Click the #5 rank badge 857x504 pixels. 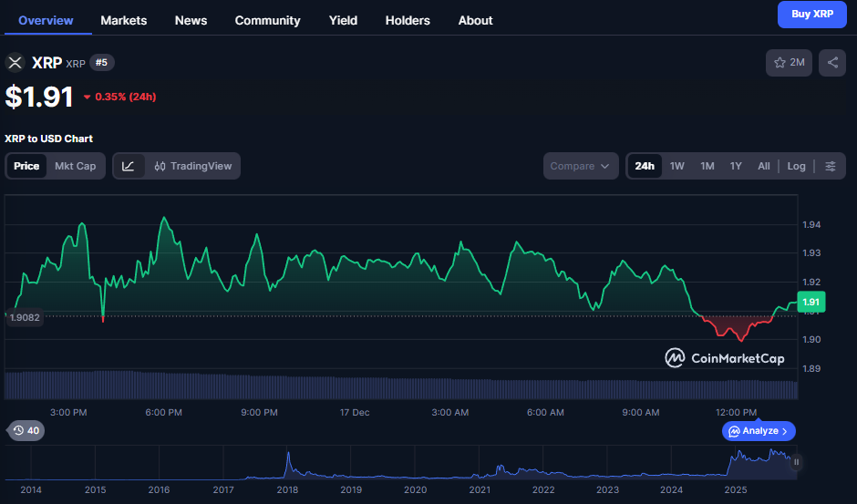point(102,62)
